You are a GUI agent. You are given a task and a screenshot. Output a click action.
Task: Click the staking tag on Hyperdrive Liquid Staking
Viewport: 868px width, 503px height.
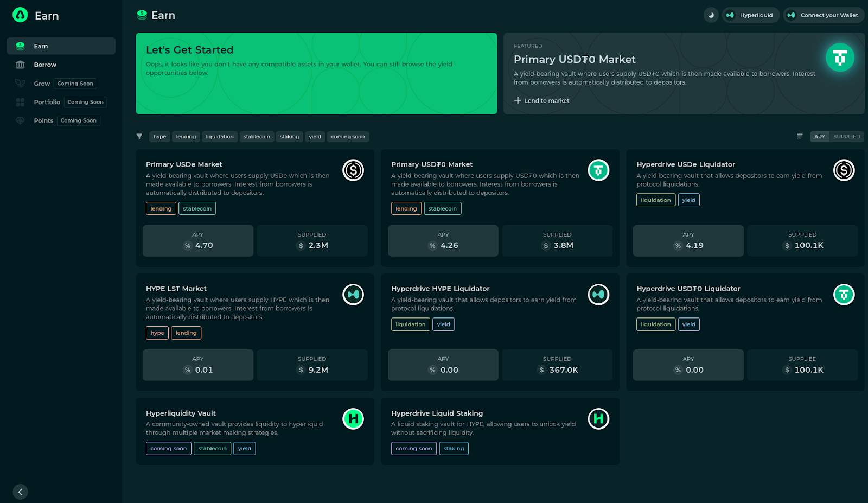454,448
